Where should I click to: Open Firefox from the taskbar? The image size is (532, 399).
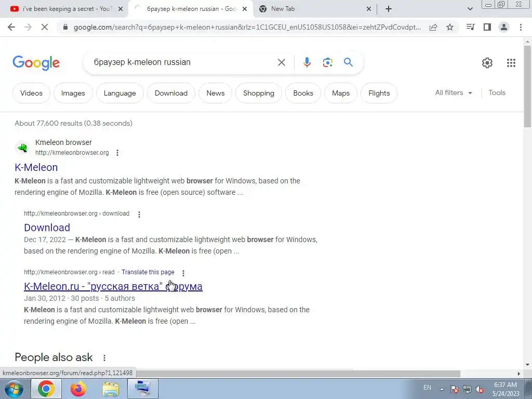pyautogui.click(x=78, y=389)
